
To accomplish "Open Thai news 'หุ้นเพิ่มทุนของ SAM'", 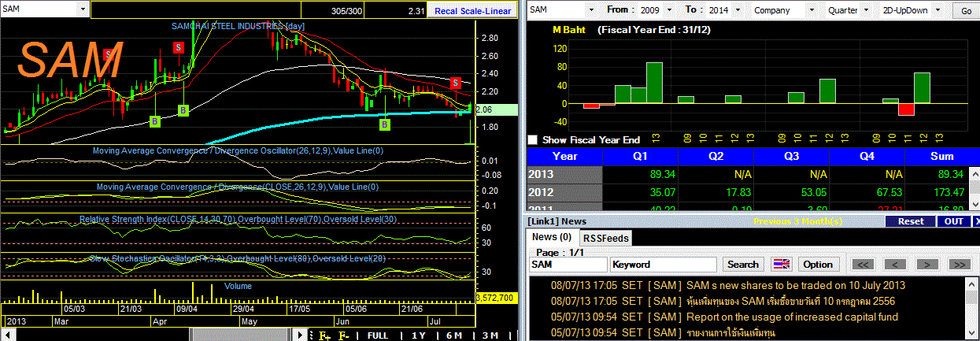I will [x=790, y=301].
